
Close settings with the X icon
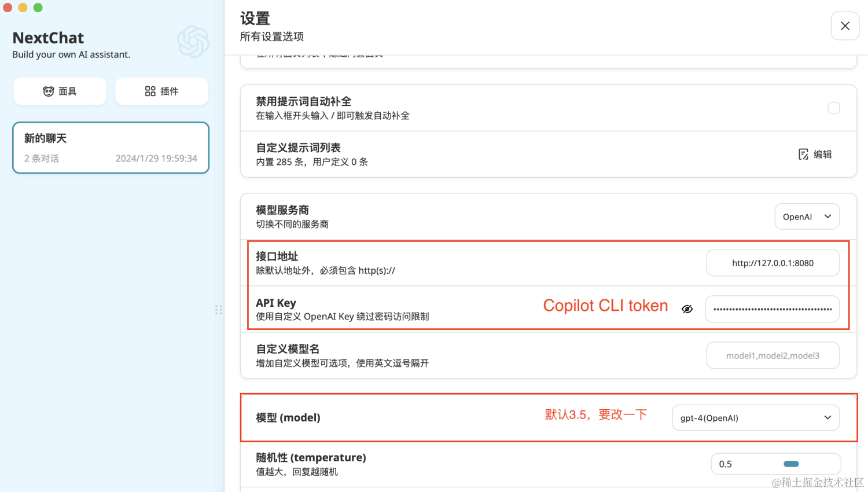pos(845,26)
